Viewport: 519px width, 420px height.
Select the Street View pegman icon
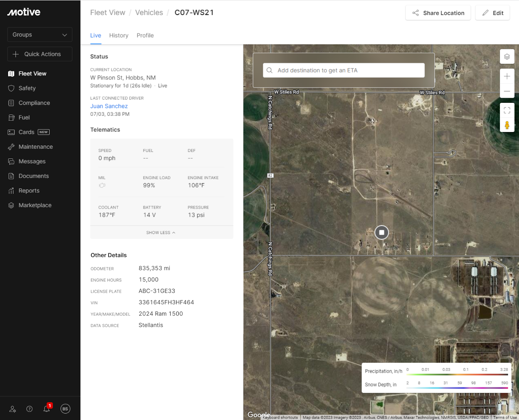pyautogui.click(x=507, y=125)
